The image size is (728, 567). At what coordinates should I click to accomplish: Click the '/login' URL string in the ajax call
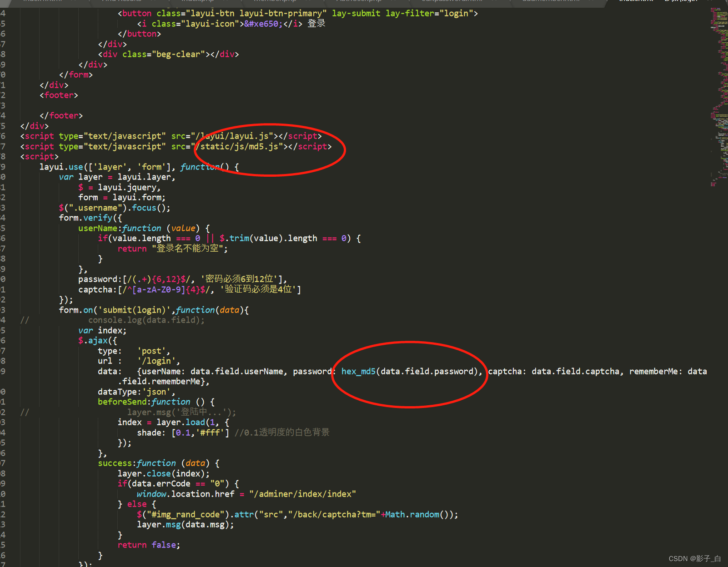158,361
